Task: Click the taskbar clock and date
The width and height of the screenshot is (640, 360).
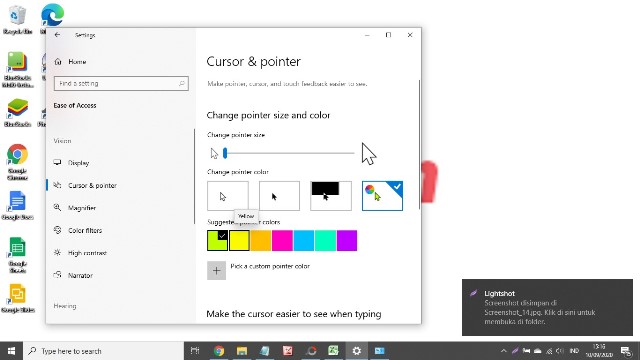Action: (x=599, y=351)
